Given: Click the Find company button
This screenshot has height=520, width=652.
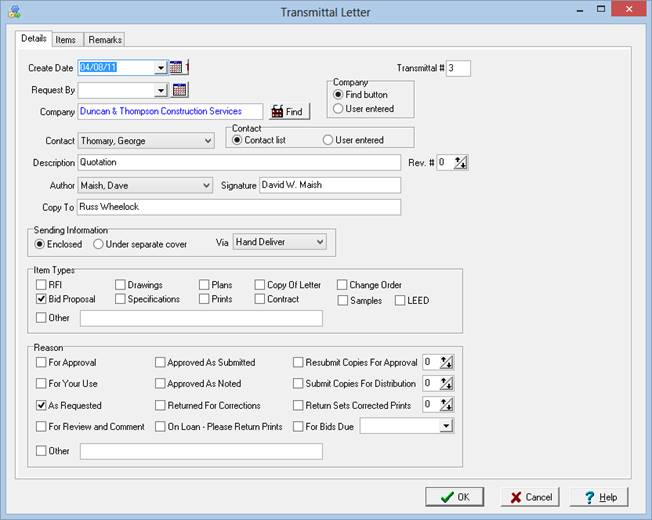Looking at the screenshot, I should 287,112.
